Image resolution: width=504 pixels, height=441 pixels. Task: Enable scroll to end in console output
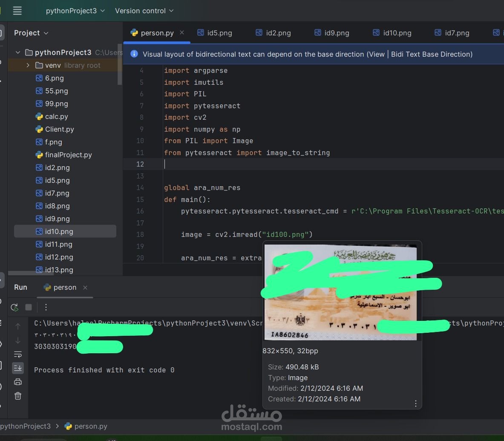coord(17,368)
